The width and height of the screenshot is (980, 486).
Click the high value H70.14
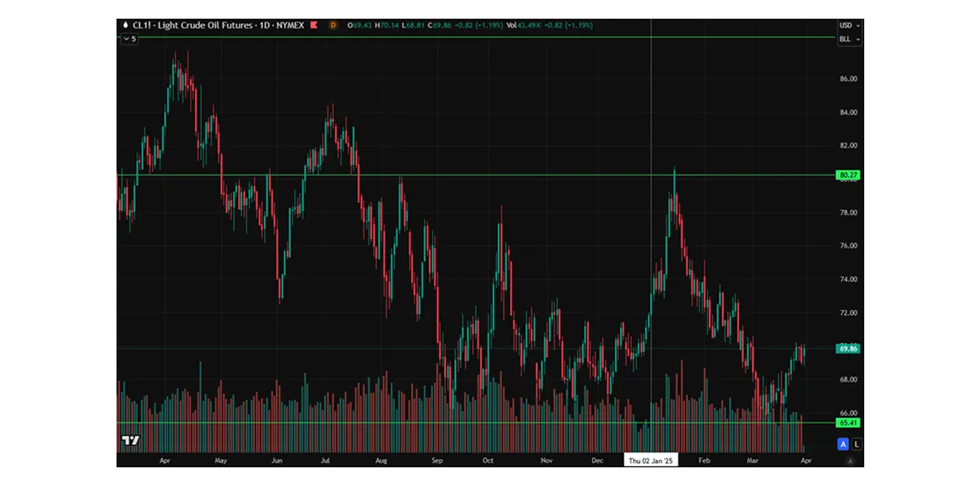pyautogui.click(x=386, y=25)
